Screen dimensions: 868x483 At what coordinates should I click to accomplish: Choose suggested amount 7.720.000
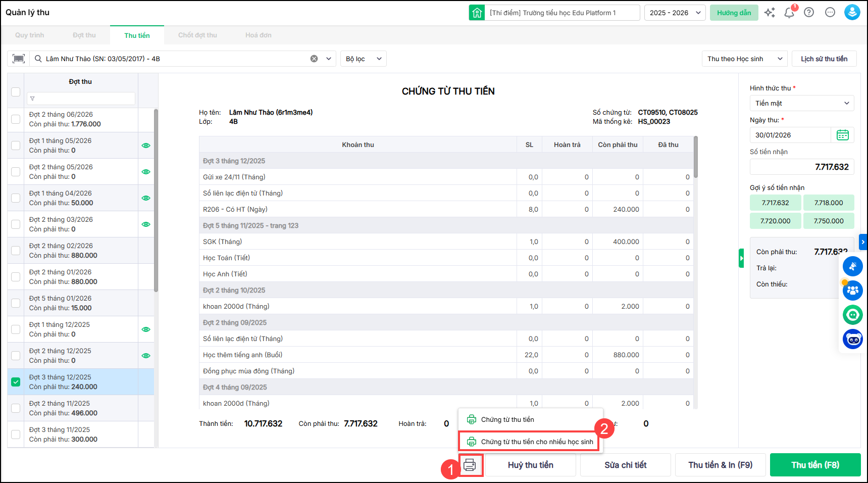pyautogui.click(x=775, y=221)
